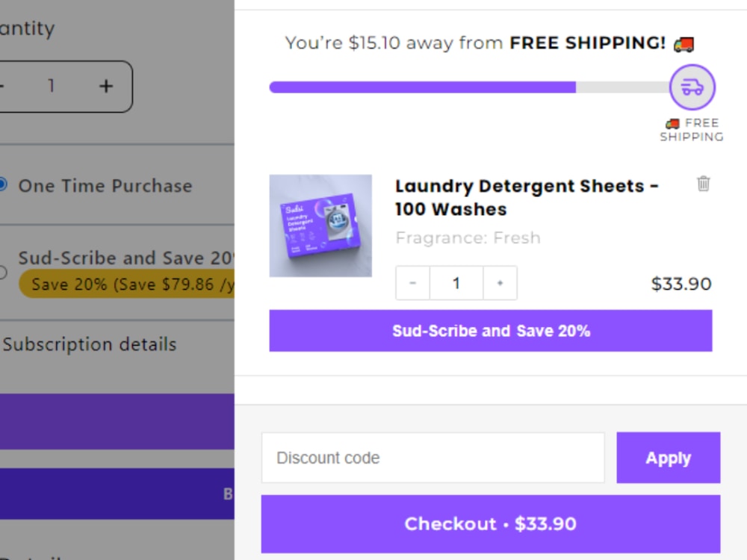The height and width of the screenshot is (560, 747).
Task: Decrease cart quantity with the minus stepper
Action: 412,283
